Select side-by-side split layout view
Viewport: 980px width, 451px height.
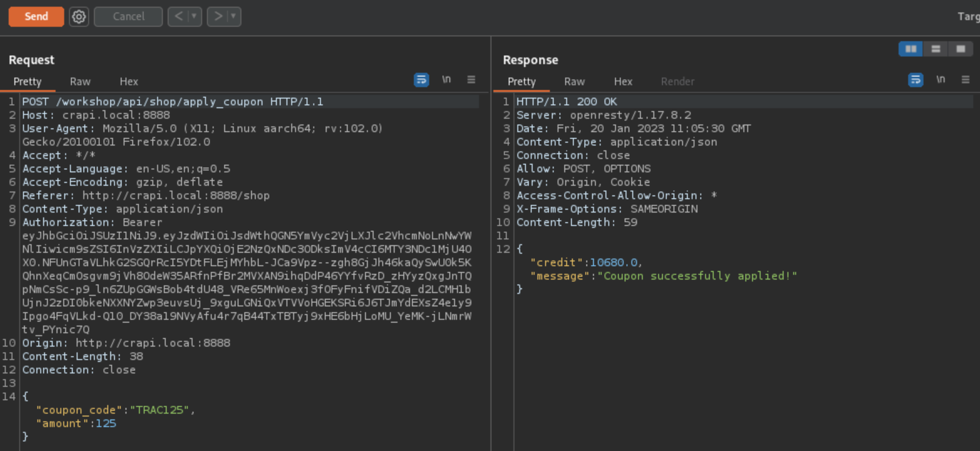(911, 49)
